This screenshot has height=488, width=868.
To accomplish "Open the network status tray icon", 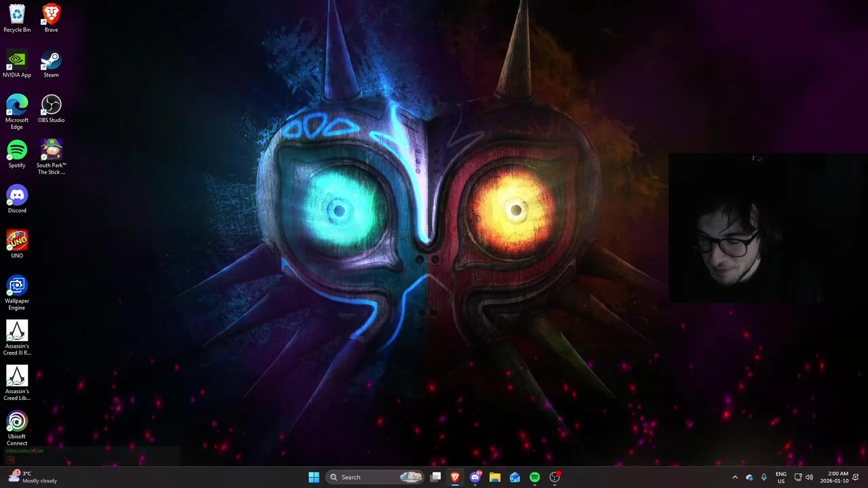I will pos(798,477).
